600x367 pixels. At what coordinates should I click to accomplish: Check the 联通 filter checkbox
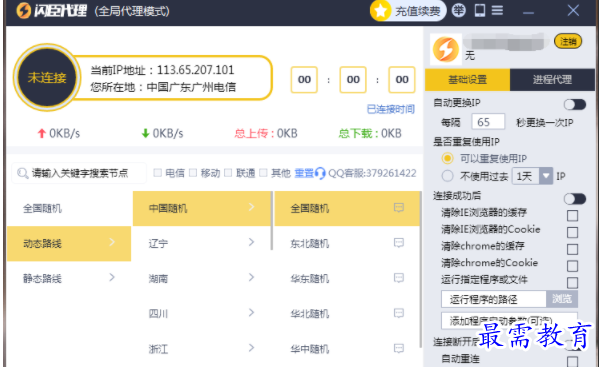tap(228, 173)
